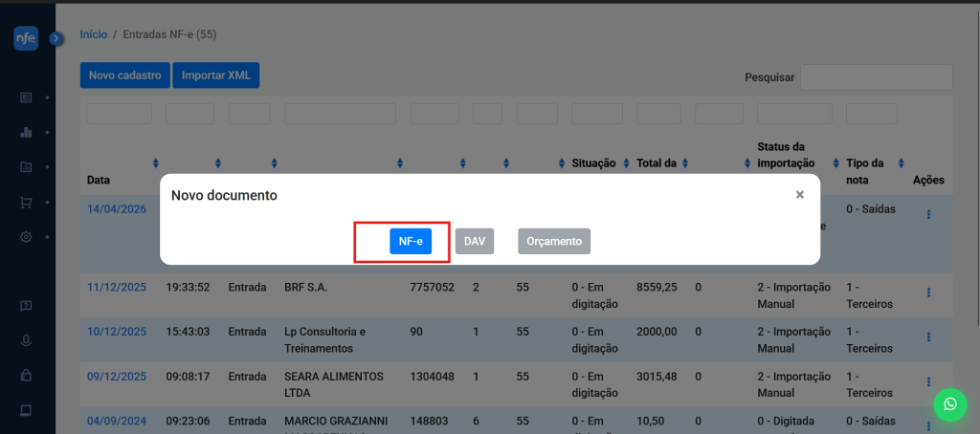Screen dimensions: 980x434
Task: Select the DAV document option
Action: [x=474, y=242]
